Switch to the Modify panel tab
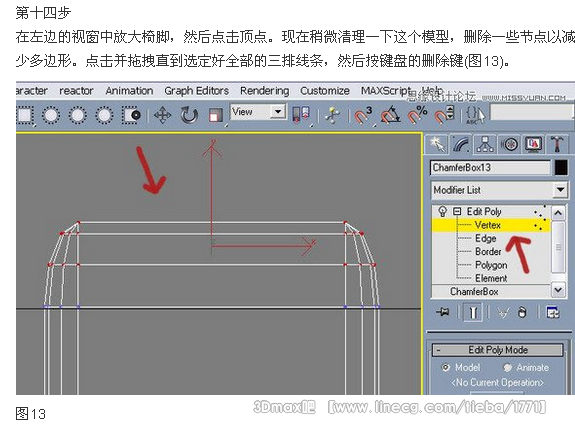 pos(461,144)
